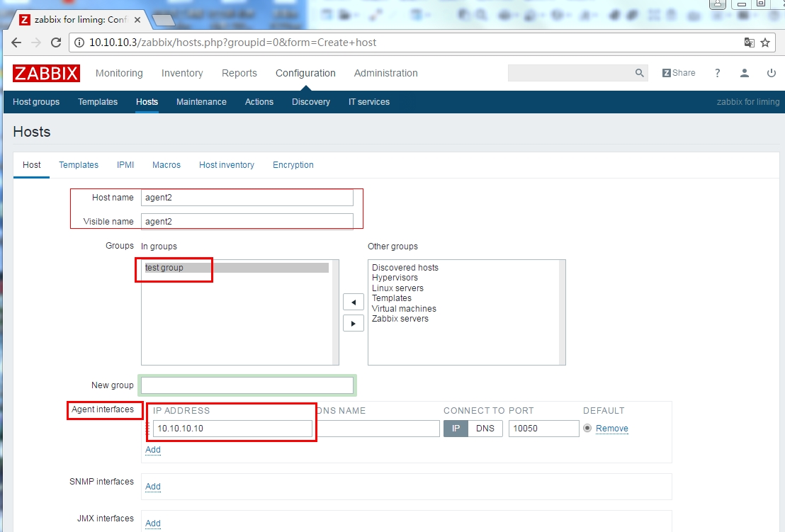Click Other groups list scrollbar

tap(563, 312)
